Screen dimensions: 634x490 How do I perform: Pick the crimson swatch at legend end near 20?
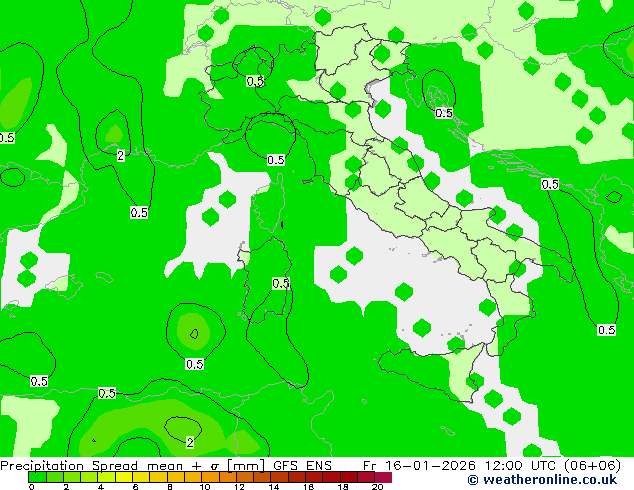[x=383, y=477]
